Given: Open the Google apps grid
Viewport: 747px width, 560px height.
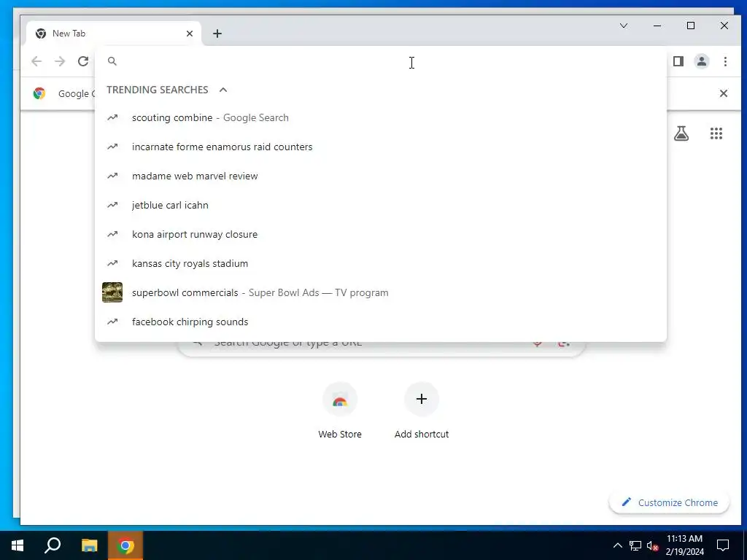Looking at the screenshot, I should (716, 133).
